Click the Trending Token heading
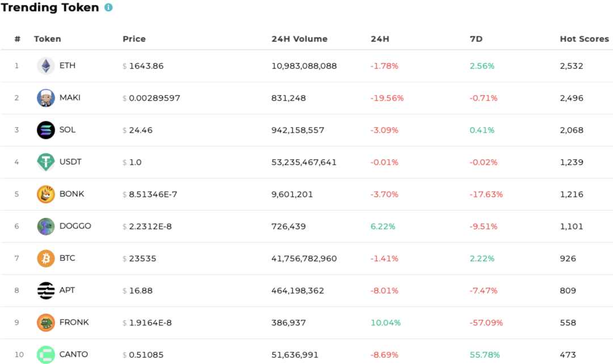Screen dimensions: 613x364 tap(49, 7)
